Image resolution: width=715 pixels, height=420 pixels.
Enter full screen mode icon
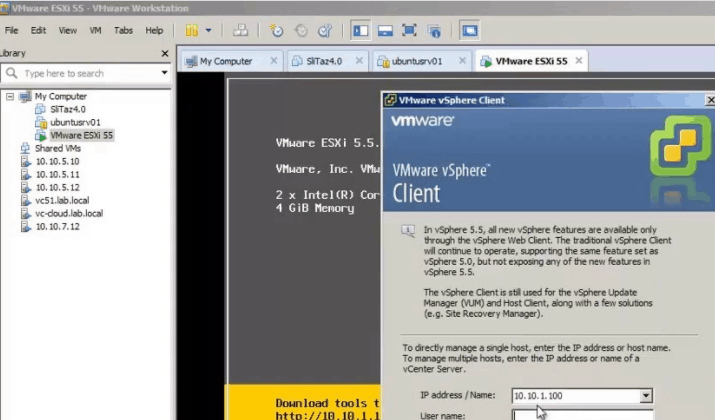point(409,31)
